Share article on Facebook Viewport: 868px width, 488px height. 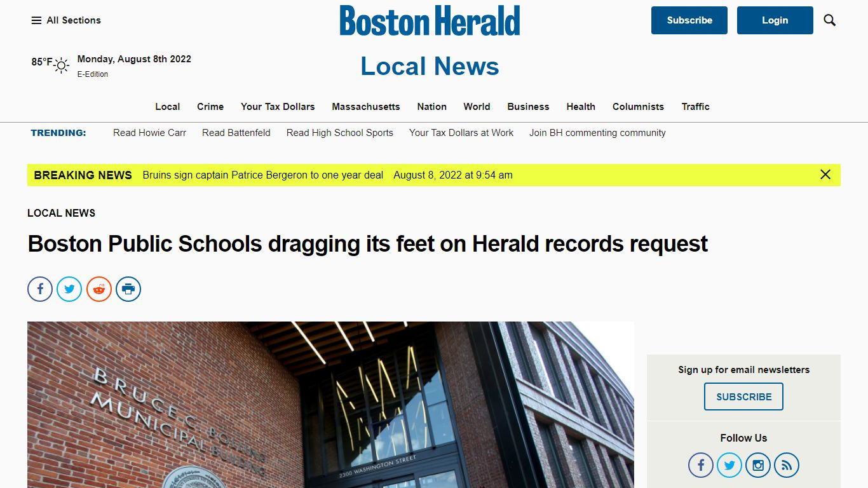point(40,289)
